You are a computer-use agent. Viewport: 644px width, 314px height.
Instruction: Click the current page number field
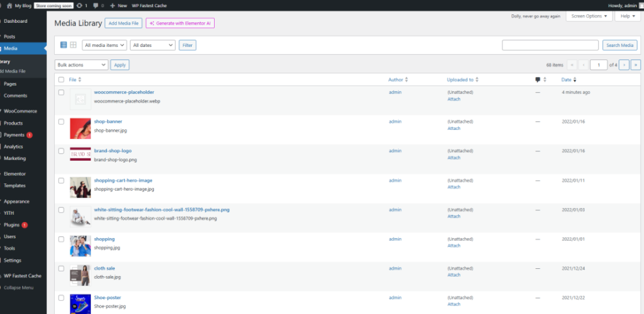click(599, 65)
